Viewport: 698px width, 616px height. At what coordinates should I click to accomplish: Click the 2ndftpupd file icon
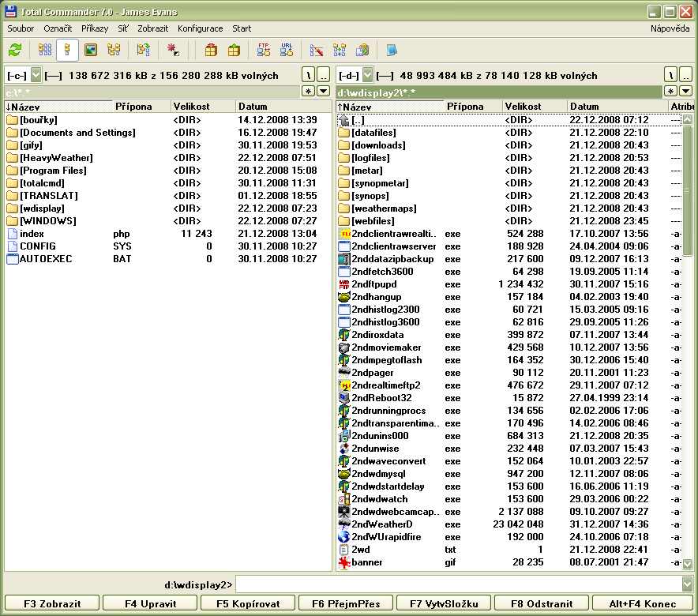click(343, 284)
